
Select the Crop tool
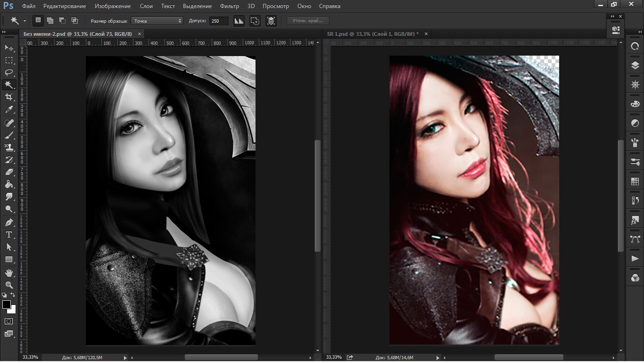pyautogui.click(x=9, y=97)
